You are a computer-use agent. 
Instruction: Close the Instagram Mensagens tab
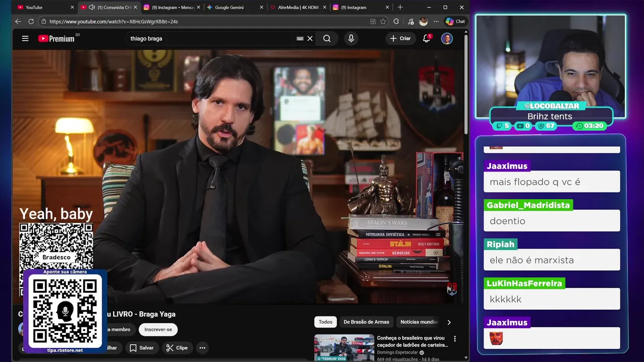pos(198,8)
